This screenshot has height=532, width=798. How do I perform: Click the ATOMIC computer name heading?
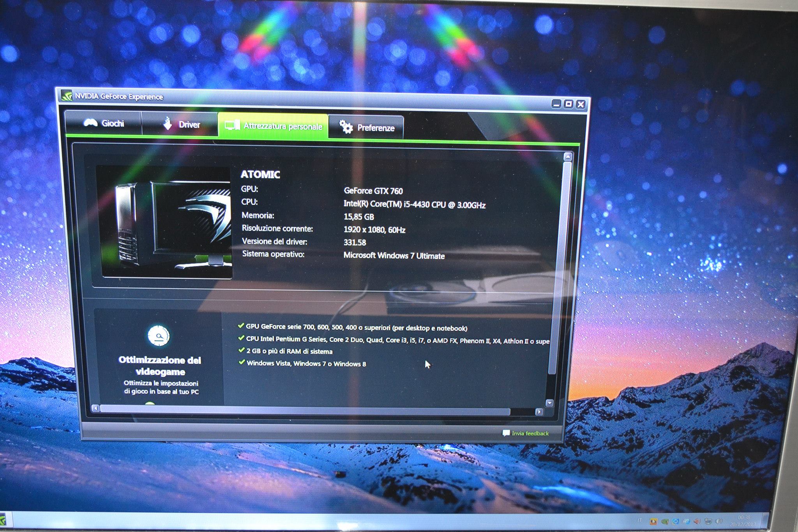click(260, 174)
